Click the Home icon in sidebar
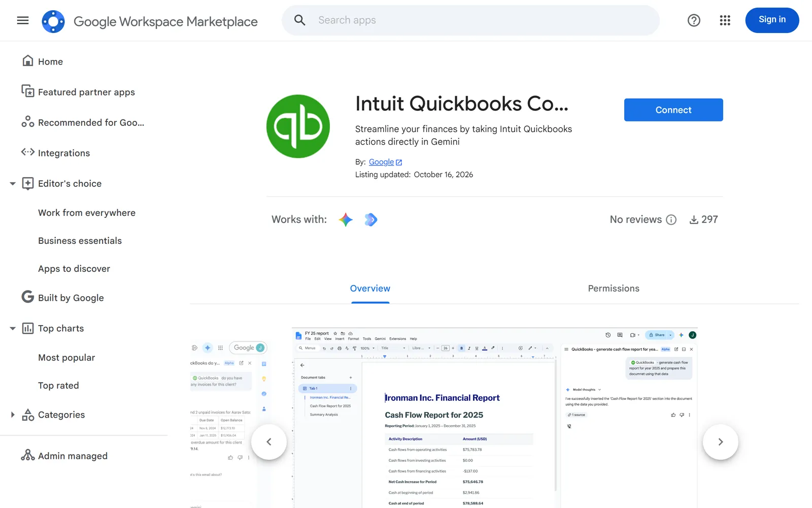Image resolution: width=812 pixels, height=508 pixels. [28, 61]
